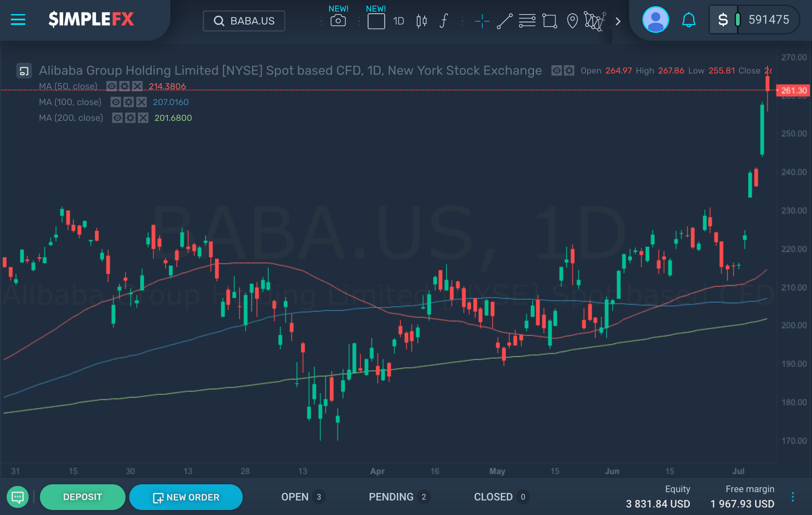The width and height of the screenshot is (812, 515).
Task: Open the 1D timeframe selector
Action: 399,21
